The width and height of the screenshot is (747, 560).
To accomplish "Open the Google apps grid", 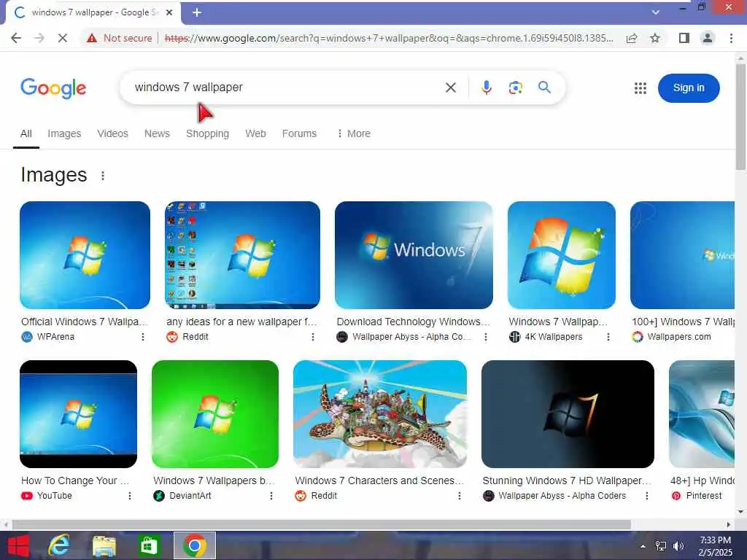I will pyautogui.click(x=640, y=88).
